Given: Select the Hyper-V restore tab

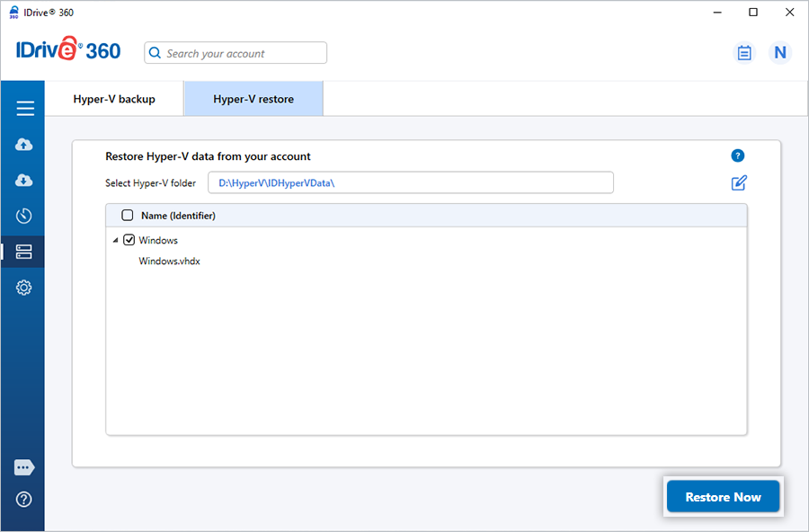Looking at the screenshot, I should point(253,99).
